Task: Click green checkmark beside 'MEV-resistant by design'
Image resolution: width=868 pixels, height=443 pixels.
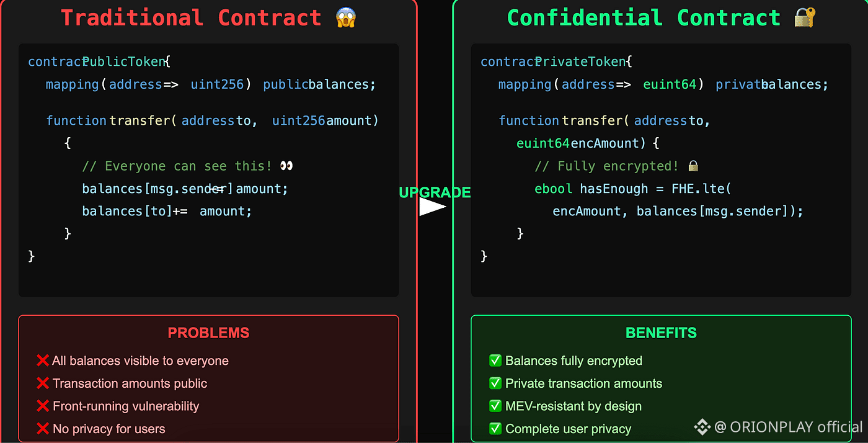Action: [x=495, y=406]
